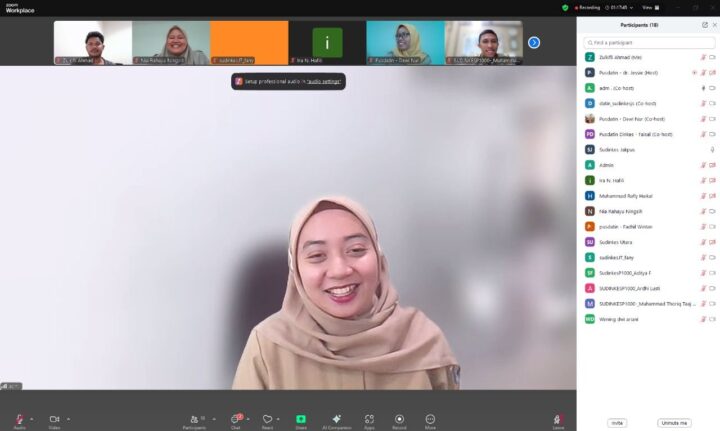Click the Unmute me button
The height and width of the screenshot is (431, 720).
coord(674,423)
